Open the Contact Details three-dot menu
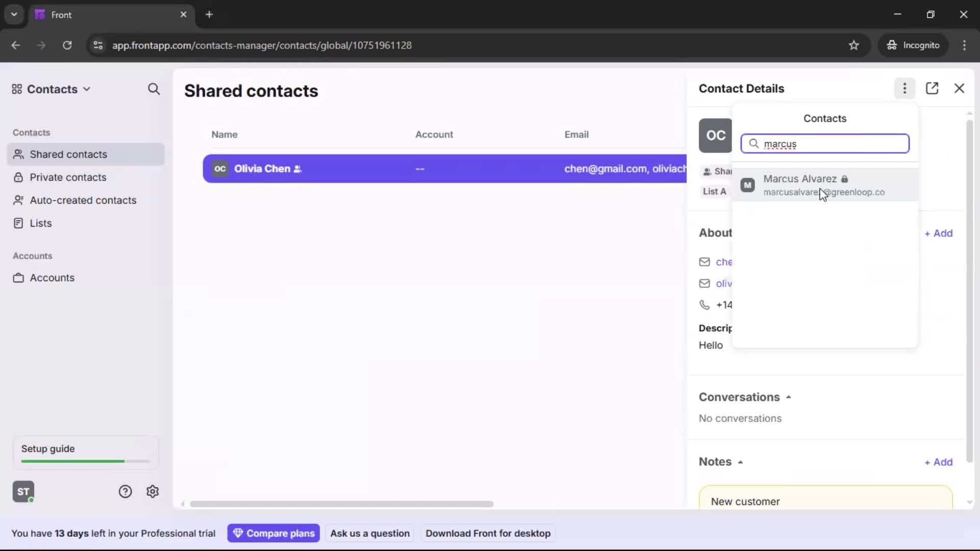980x551 pixels. tap(904, 88)
